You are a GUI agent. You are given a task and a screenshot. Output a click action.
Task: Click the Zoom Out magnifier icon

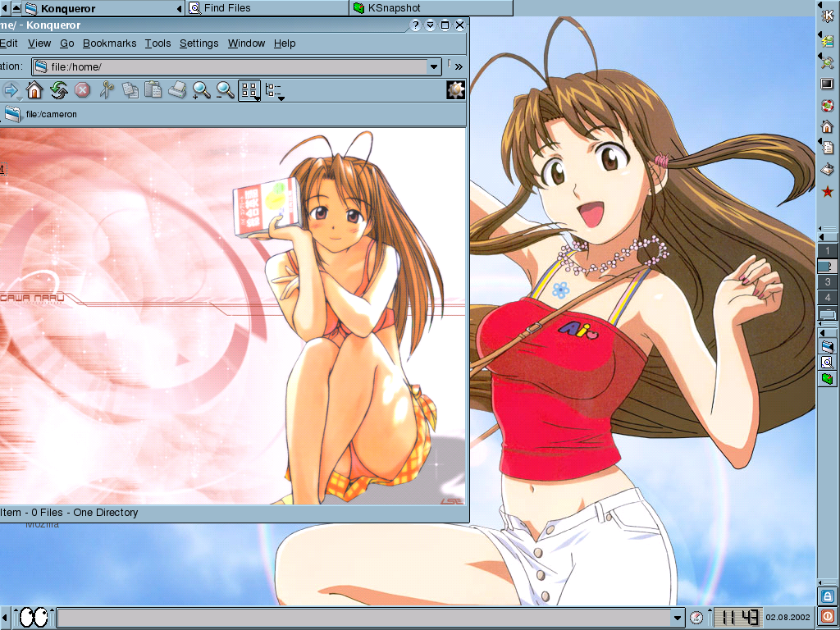point(225,90)
